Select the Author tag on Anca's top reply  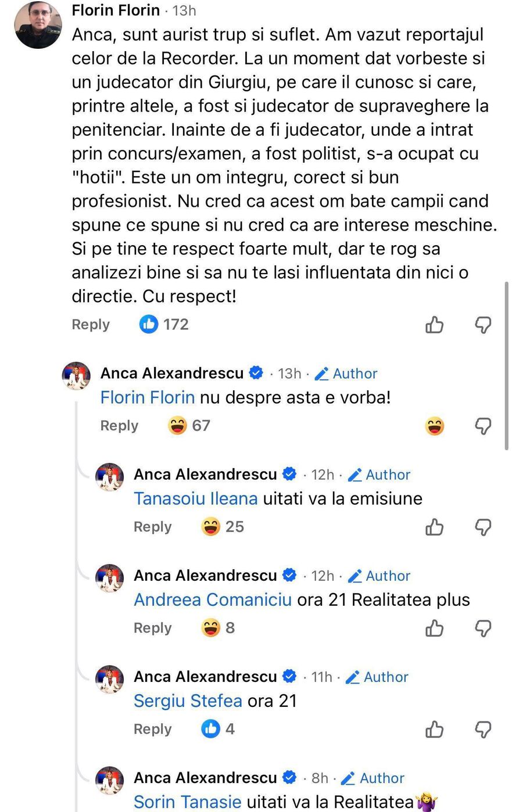[355, 373]
